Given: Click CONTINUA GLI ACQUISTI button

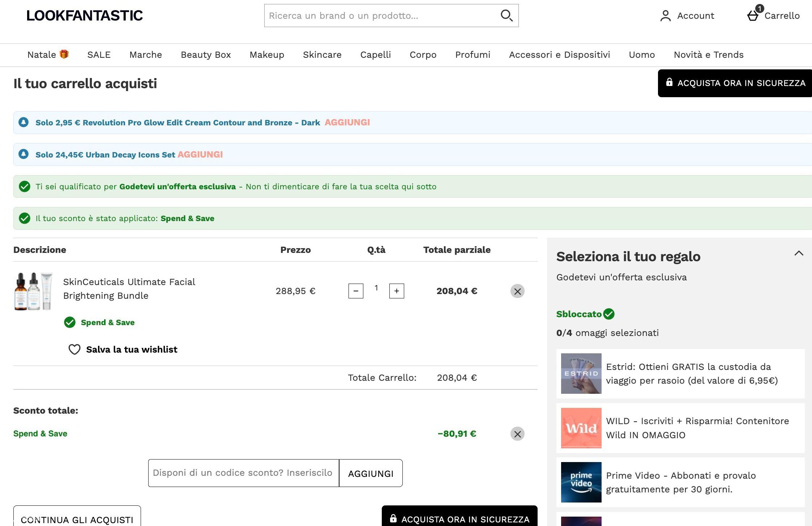Looking at the screenshot, I should click(77, 516).
